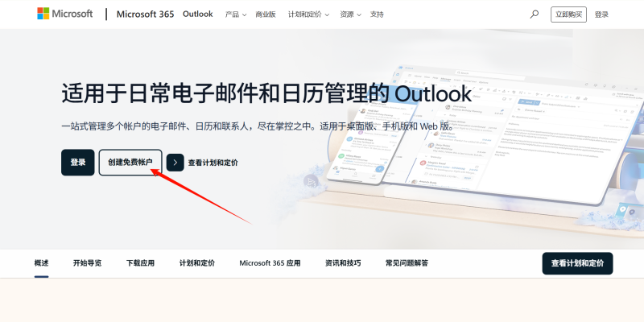Open the 支持 menu item

[377, 14]
